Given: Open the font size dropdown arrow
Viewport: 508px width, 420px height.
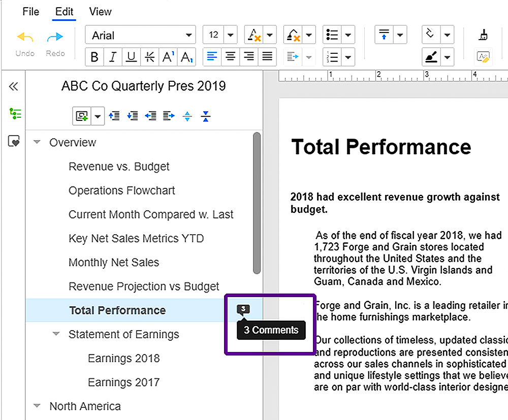Looking at the screenshot, I should [231, 35].
